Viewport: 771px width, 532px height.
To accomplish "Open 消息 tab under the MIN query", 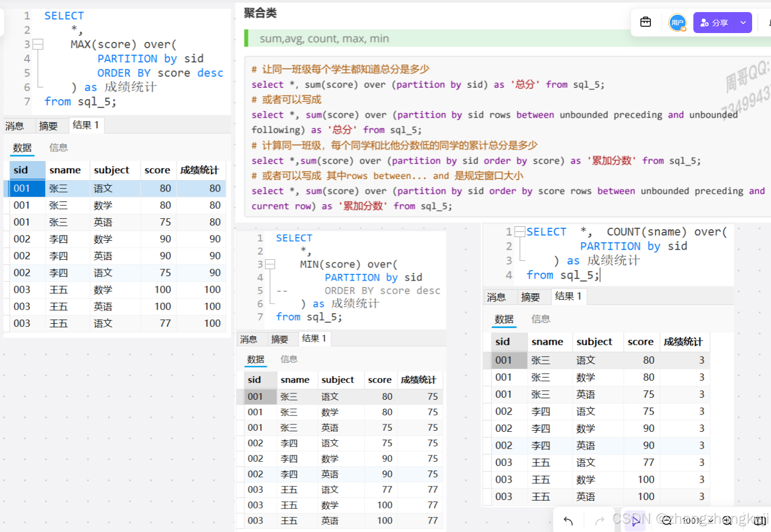I will (249, 339).
